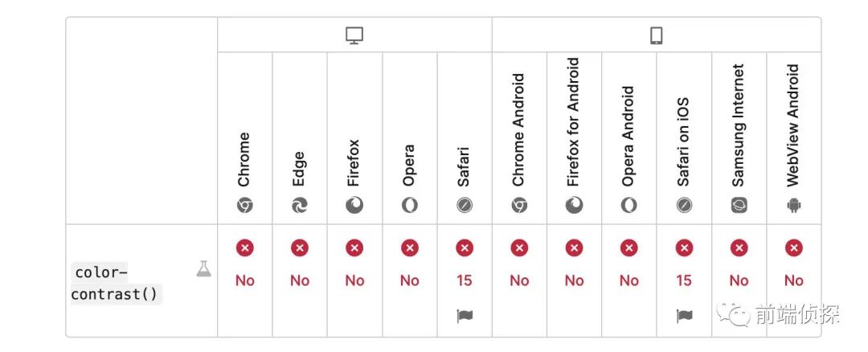Click the flag icon under Safari 15
Screen dimensions: 868x352
[464, 316]
